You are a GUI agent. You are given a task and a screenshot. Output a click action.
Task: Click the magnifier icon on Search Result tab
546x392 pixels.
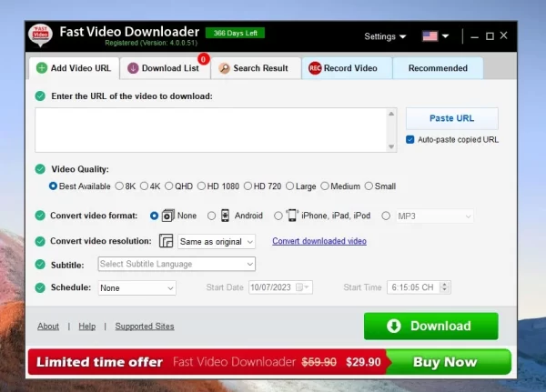(224, 68)
